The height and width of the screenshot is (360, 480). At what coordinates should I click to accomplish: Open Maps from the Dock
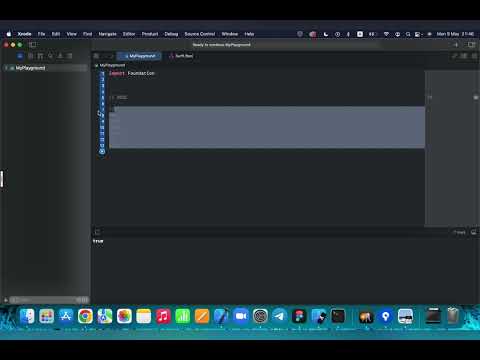(105, 316)
